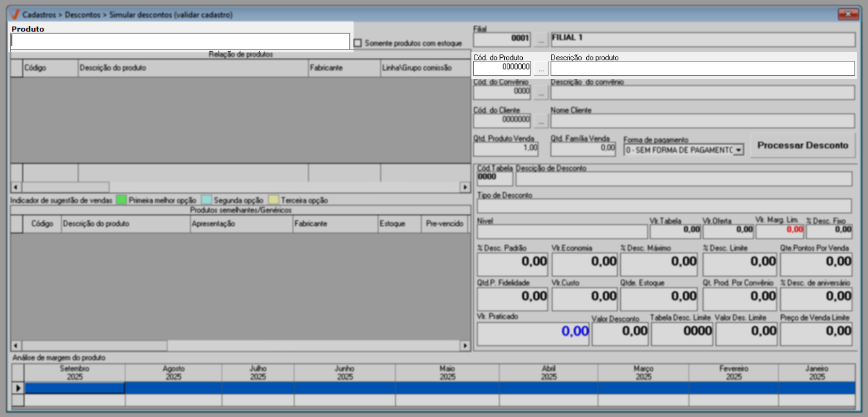Click the Convênio lookup ellipsis button
Image resolution: width=868 pixels, height=417 pixels.
pyautogui.click(x=540, y=93)
